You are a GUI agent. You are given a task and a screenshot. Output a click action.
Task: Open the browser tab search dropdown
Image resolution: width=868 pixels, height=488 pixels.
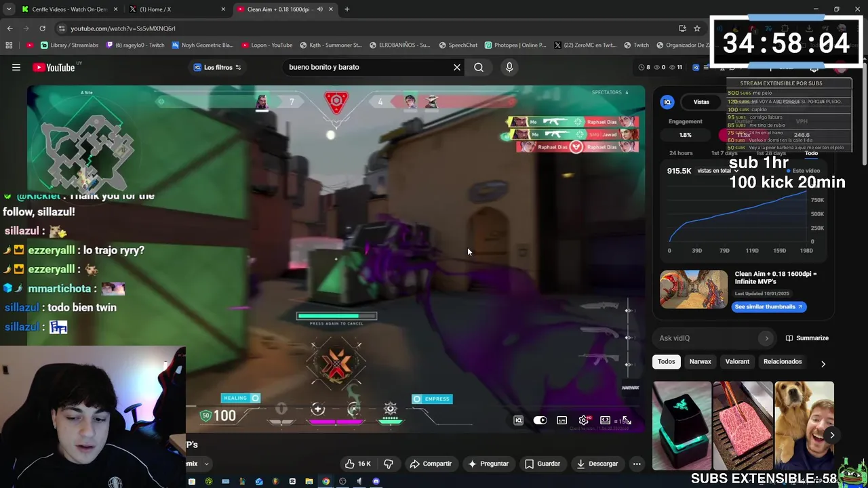point(9,9)
